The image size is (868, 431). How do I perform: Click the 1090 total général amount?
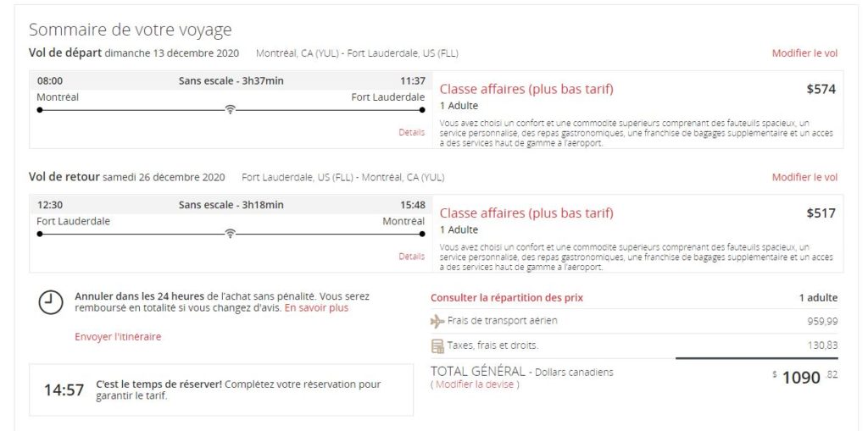[800, 378]
